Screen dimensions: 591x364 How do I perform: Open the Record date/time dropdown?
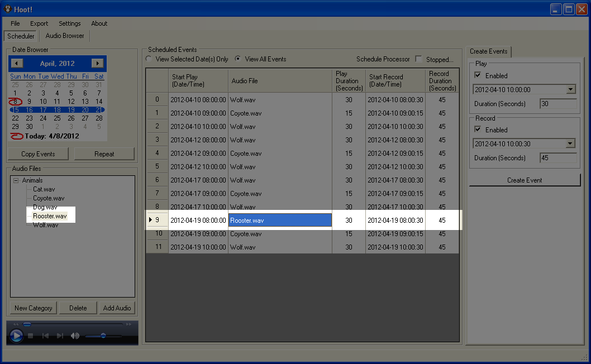pyautogui.click(x=570, y=143)
